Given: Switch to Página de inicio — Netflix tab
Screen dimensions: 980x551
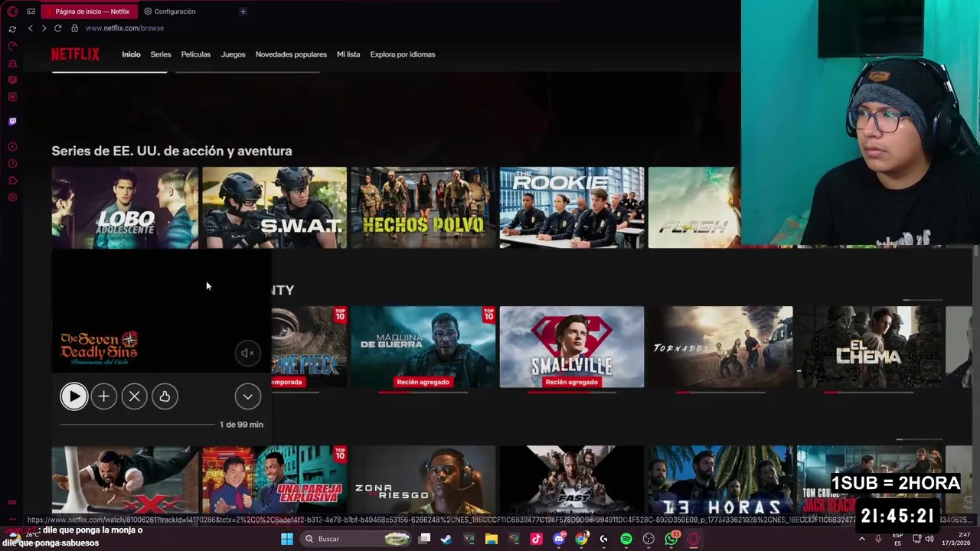Looking at the screenshot, I should coord(90,11).
